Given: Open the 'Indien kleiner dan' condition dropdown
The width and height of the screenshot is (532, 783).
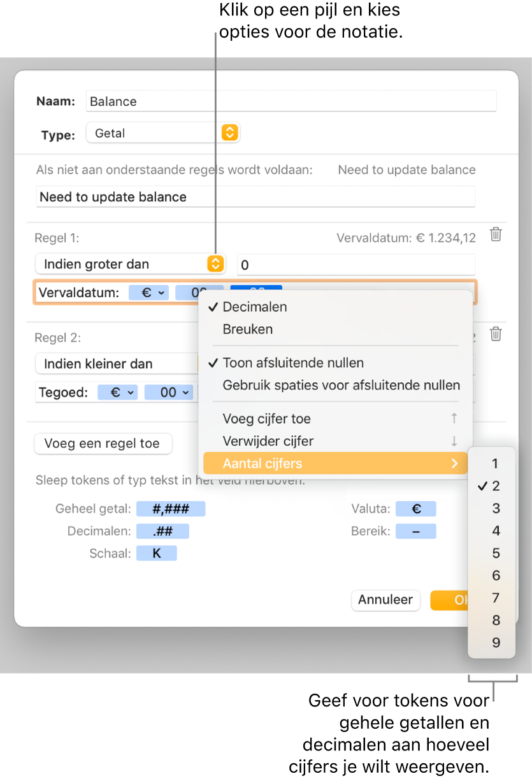Looking at the screenshot, I should pyautogui.click(x=117, y=364).
